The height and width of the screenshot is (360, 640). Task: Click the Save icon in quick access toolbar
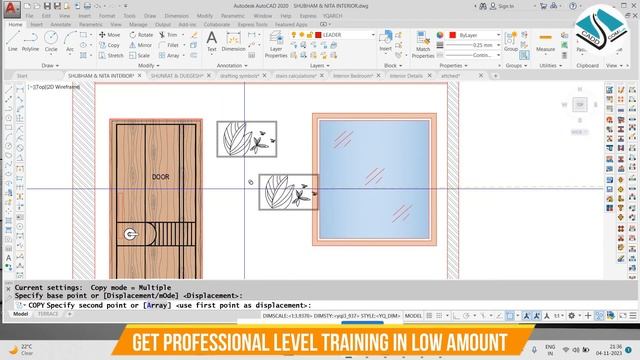(47, 6)
